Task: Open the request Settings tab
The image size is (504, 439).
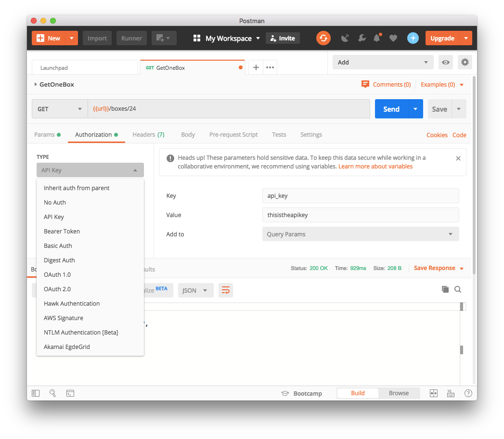Action: (311, 135)
